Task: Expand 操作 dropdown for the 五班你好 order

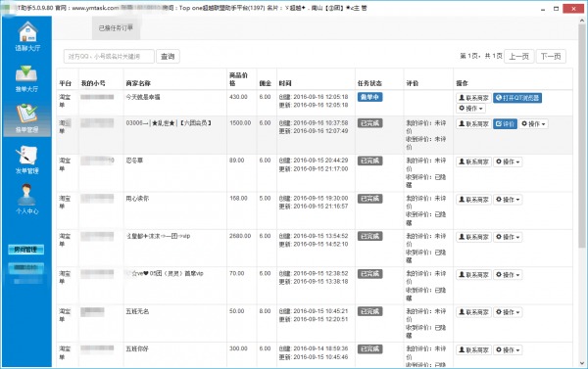Action: pyautogui.click(x=508, y=350)
